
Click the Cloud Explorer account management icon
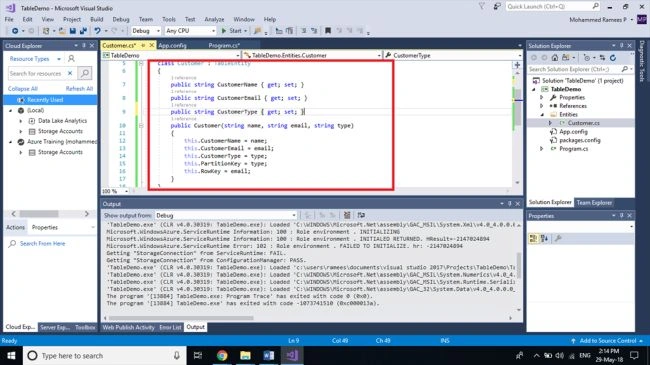tap(71, 58)
